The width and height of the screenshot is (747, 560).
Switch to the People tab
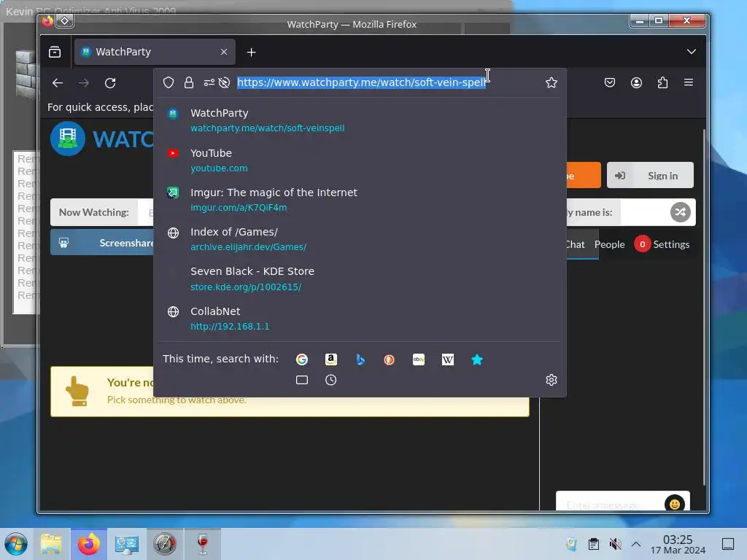(x=609, y=244)
